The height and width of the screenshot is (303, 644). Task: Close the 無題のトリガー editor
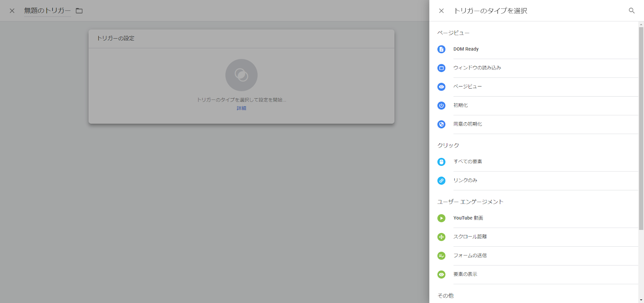coord(12,11)
